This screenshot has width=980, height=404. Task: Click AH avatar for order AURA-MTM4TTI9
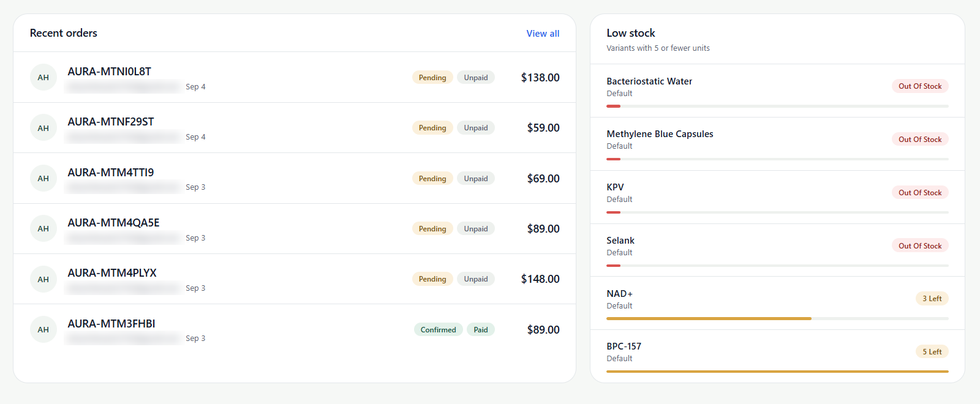coord(43,178)
